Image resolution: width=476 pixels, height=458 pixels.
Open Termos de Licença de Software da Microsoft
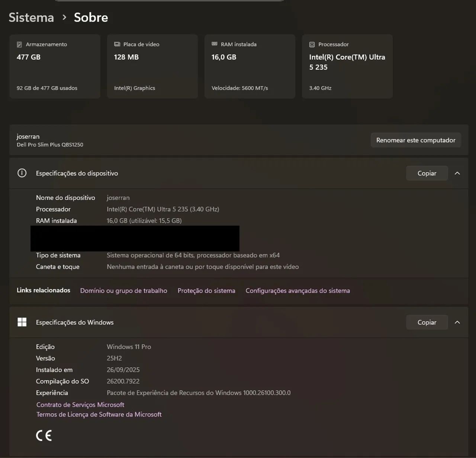pos(99,414)
